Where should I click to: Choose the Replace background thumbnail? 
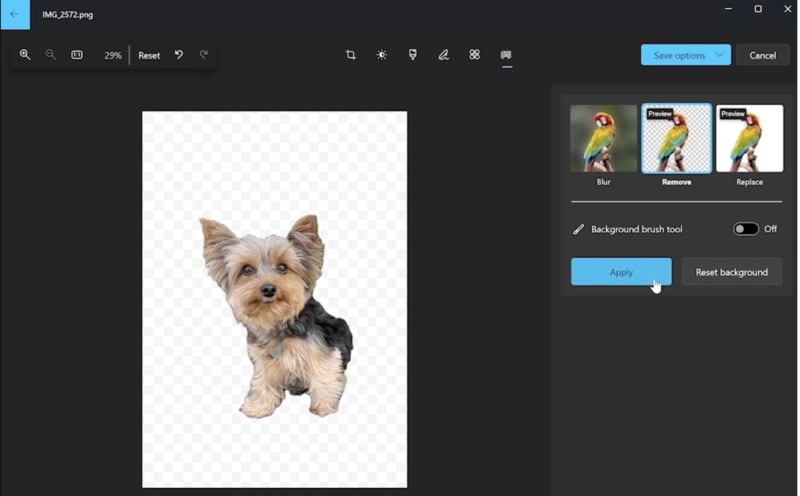pos(749,138)
